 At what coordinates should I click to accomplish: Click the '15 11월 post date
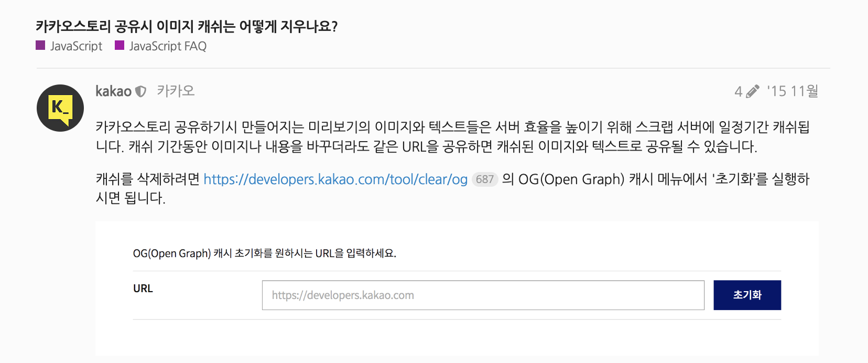793,91
